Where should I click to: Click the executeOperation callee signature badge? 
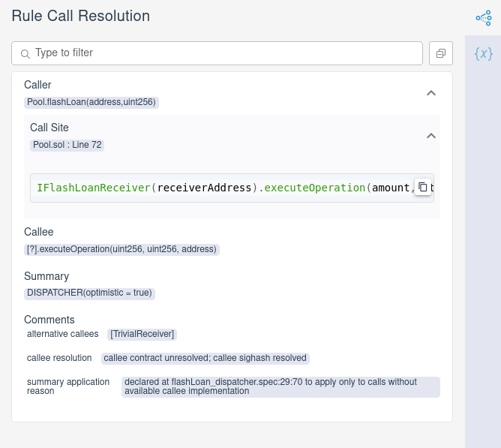tap(121, 249)
